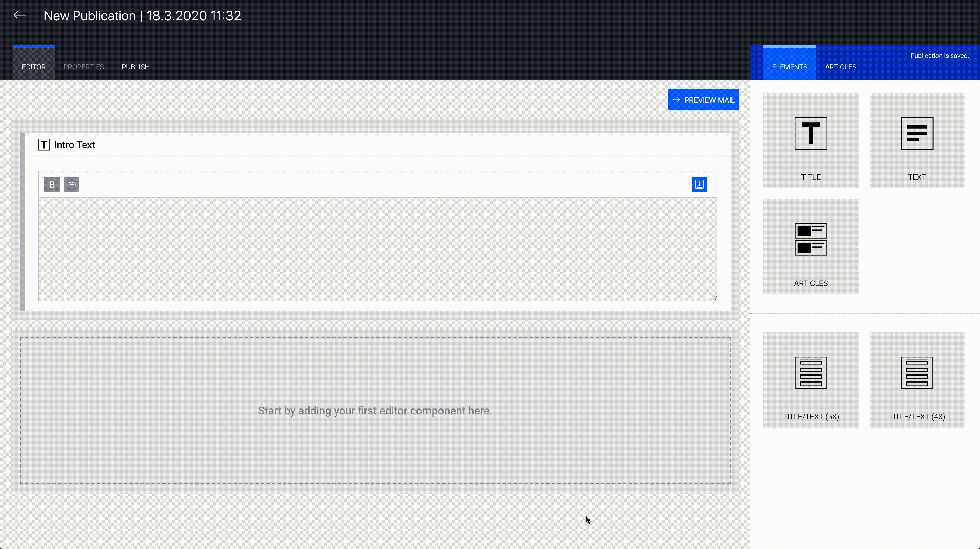Click the T icon beside Intro Text

[x=44, y=145]
